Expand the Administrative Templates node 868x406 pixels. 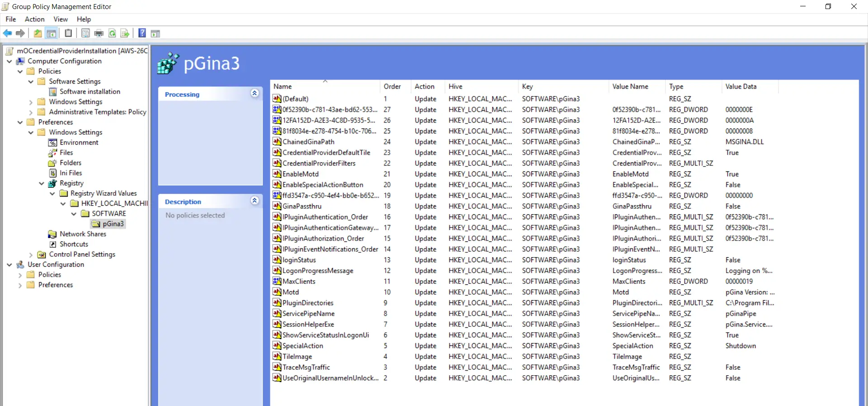pyautogui.click(x=31, y=112)
